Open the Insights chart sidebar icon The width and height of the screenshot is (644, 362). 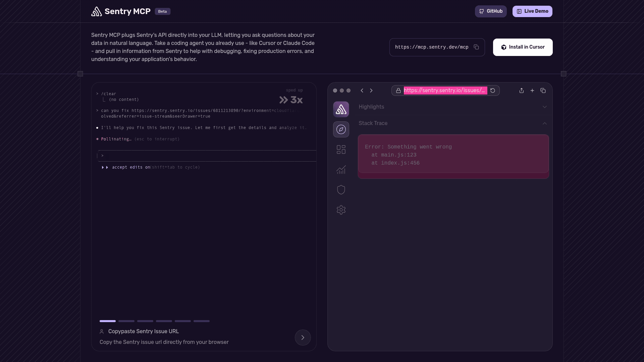coord(341,170)
